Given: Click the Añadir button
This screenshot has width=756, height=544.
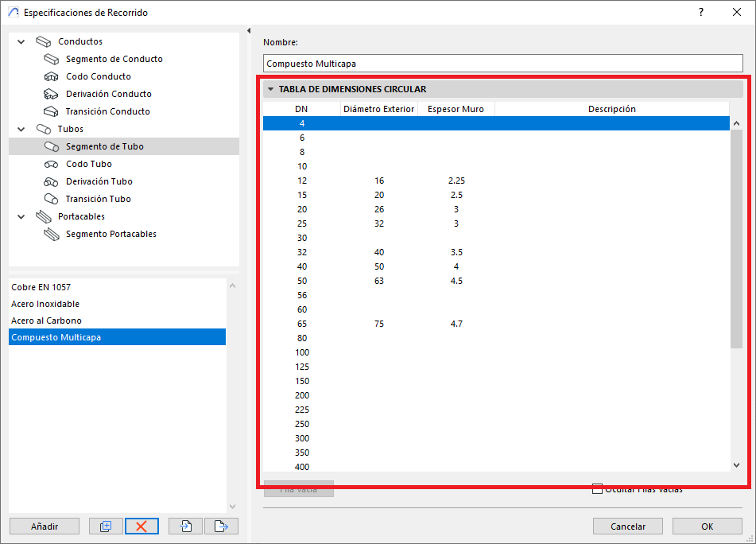Looking at the screenshot, I should click(x=45, y=526).
